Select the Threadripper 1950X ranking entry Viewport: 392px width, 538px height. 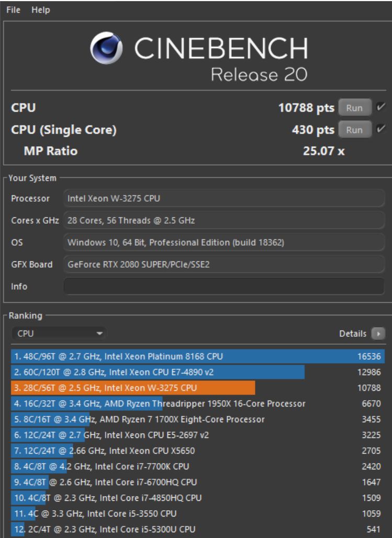point(197,404)
